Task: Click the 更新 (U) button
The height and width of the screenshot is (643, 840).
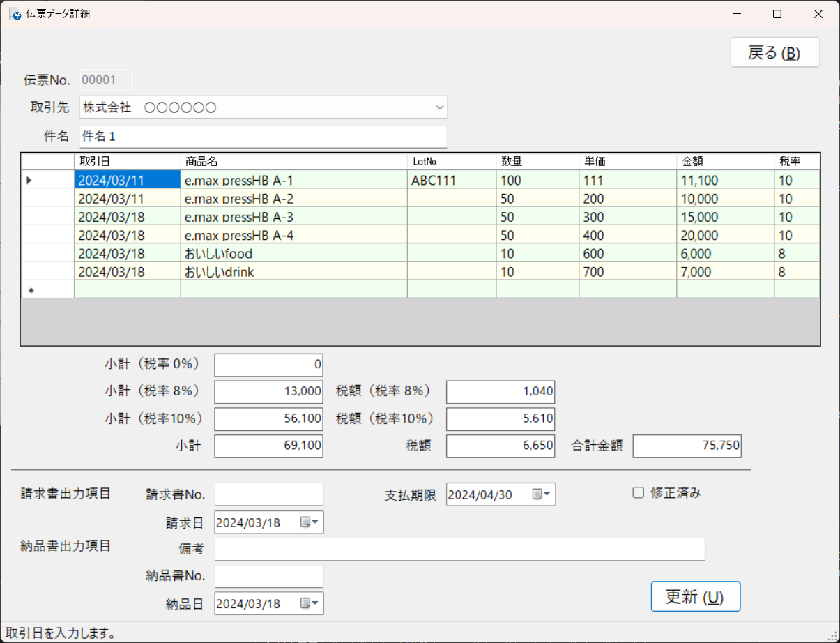Action: (x=695, y=597)
